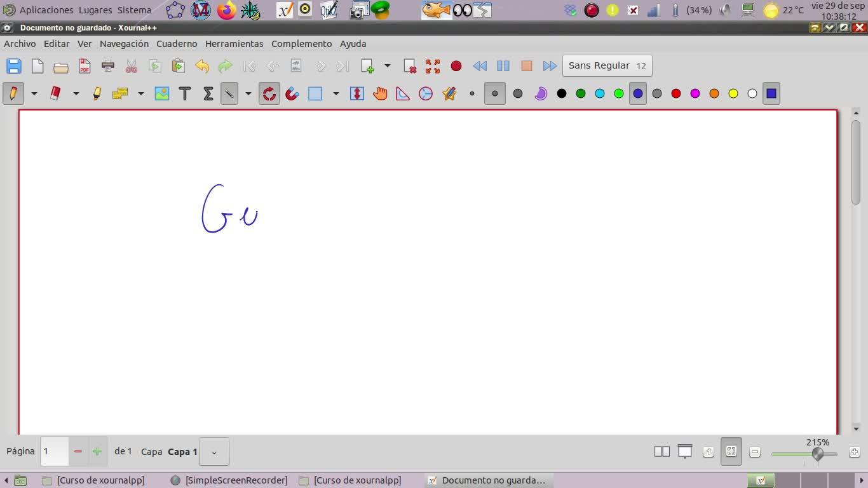
Task: Start audio recording with the red record button
Action: 456,66
